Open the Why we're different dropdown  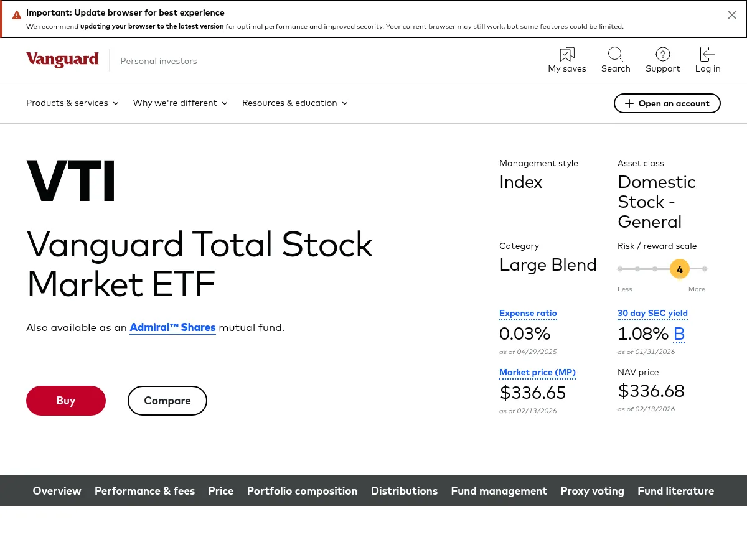[180, 103]
